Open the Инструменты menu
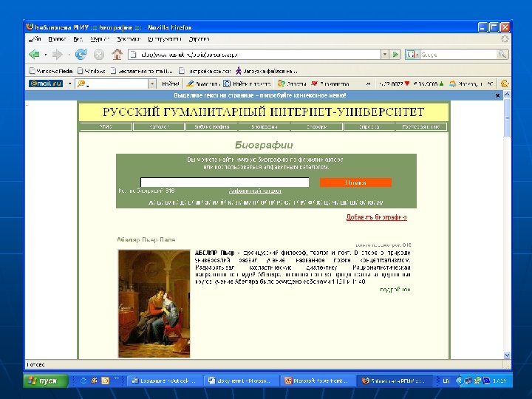 click(x=165, y=39)
